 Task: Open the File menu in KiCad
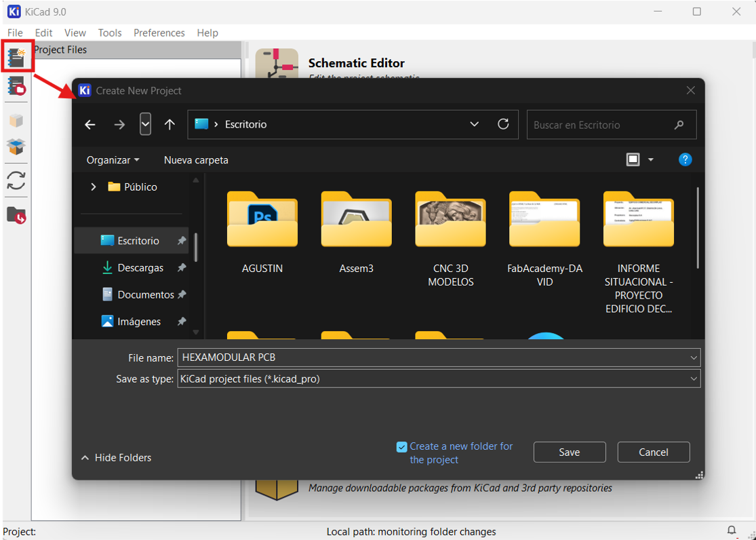[x=15, y=33]
